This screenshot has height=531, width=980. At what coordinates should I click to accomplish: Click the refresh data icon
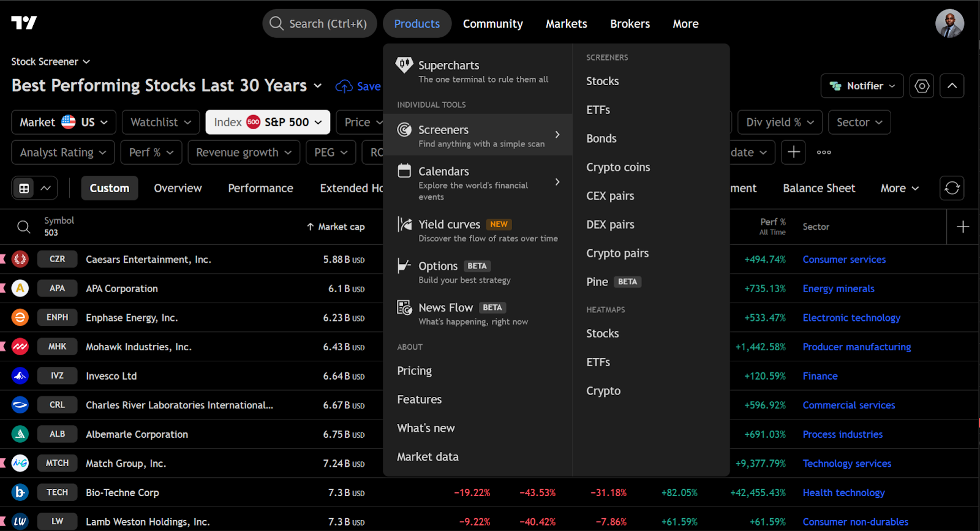pos(952,188)
